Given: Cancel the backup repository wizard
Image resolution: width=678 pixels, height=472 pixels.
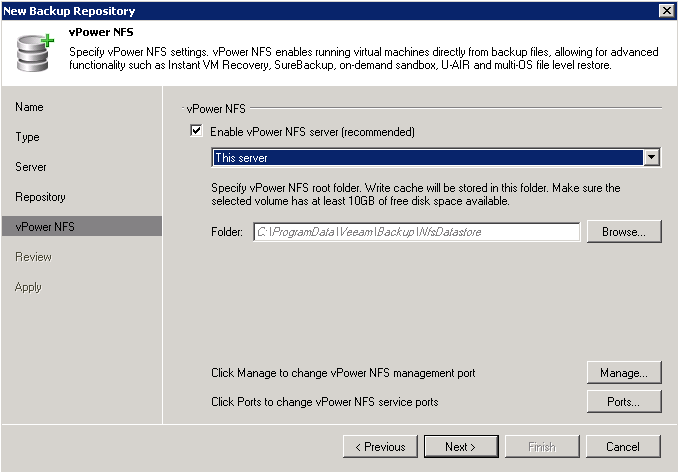Looking at the screenshot, I should click(x=623, y=446).
